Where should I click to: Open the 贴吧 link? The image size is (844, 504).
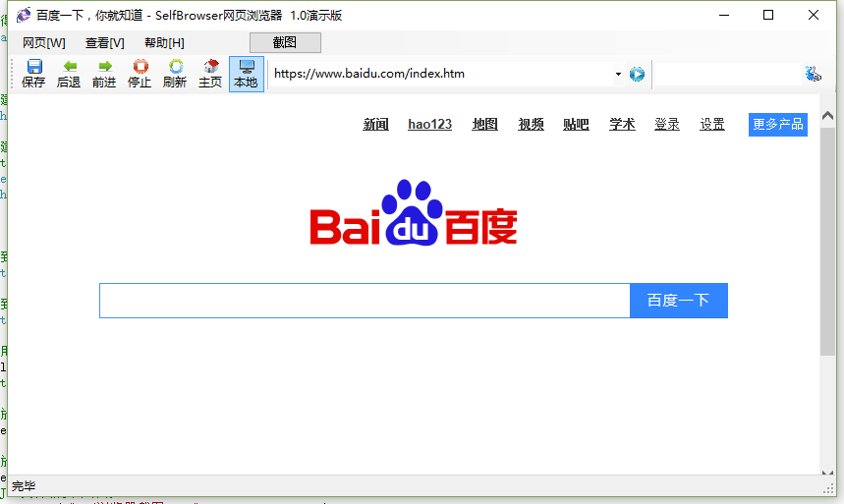576,125
